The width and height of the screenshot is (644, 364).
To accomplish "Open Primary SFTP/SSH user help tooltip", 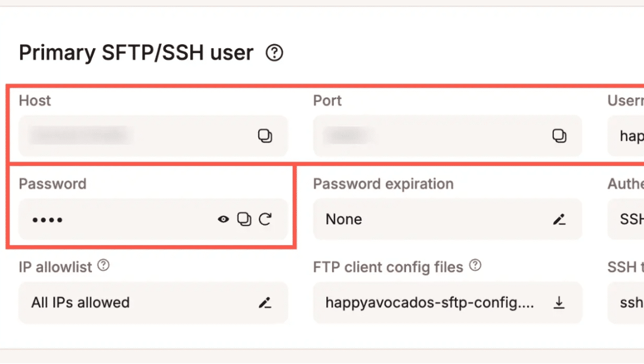I will point(274,53).
